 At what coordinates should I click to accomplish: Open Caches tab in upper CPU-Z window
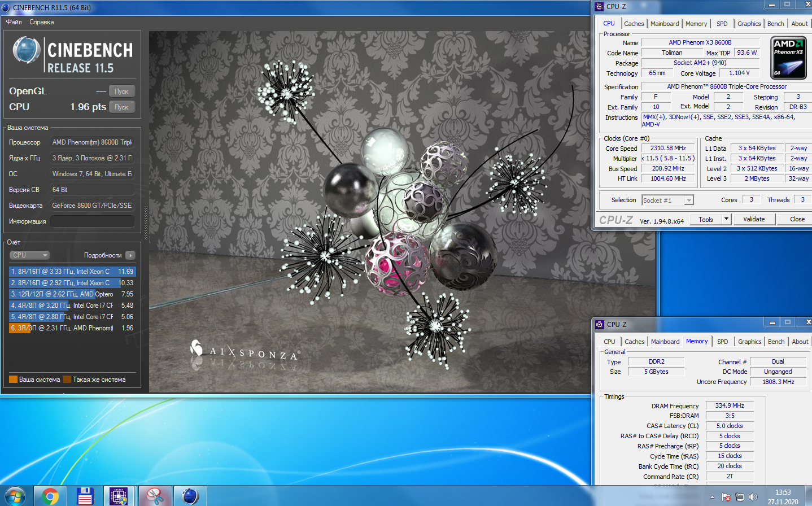point(634,24)
